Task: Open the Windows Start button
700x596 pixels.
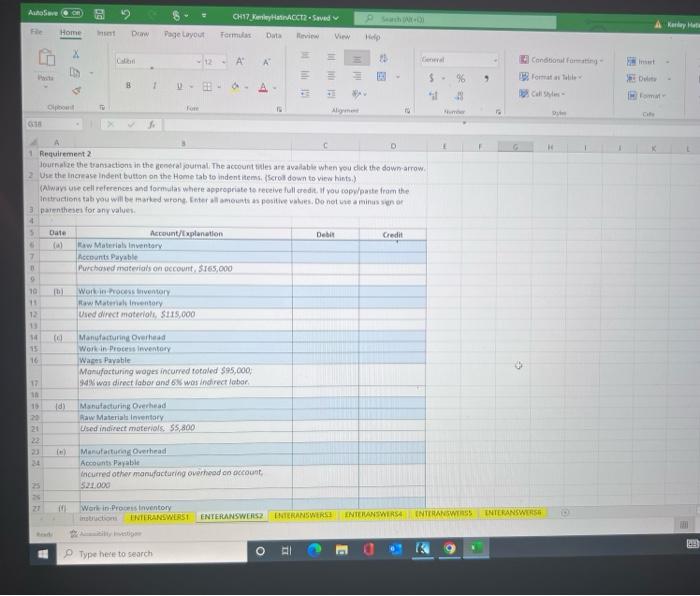Action: (x=43, y=554)
